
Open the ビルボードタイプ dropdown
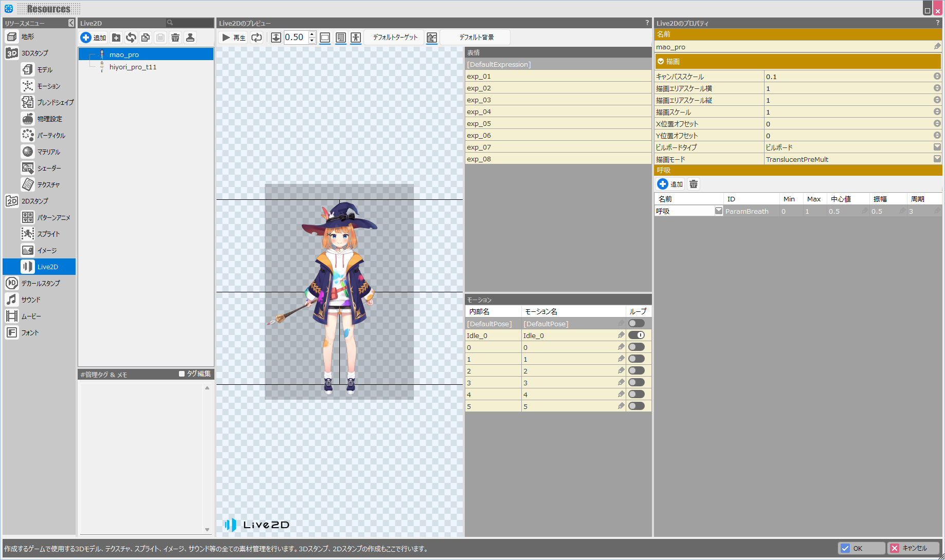pyautogui.click(x=937, y=147)
